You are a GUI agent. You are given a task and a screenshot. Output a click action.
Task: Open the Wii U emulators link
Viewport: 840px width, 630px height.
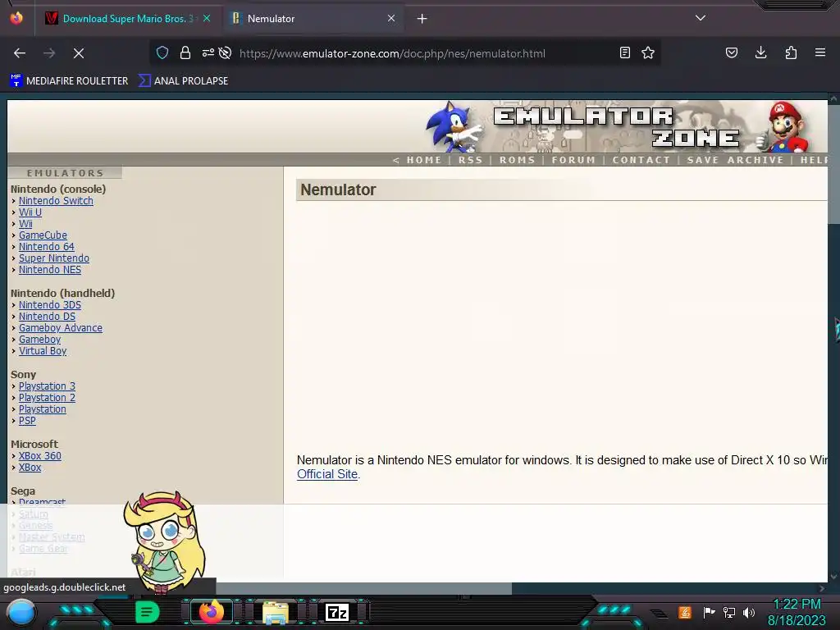30,212
